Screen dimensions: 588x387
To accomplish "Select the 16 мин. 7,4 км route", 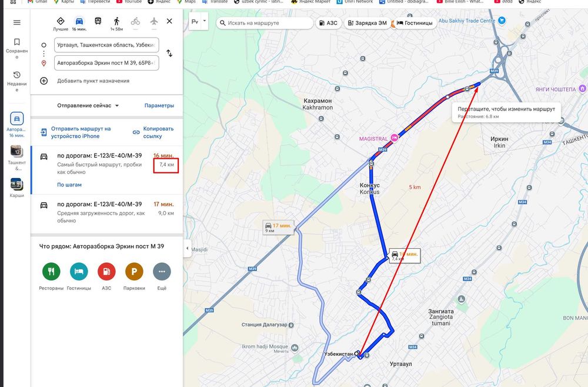I will (107, 170).
